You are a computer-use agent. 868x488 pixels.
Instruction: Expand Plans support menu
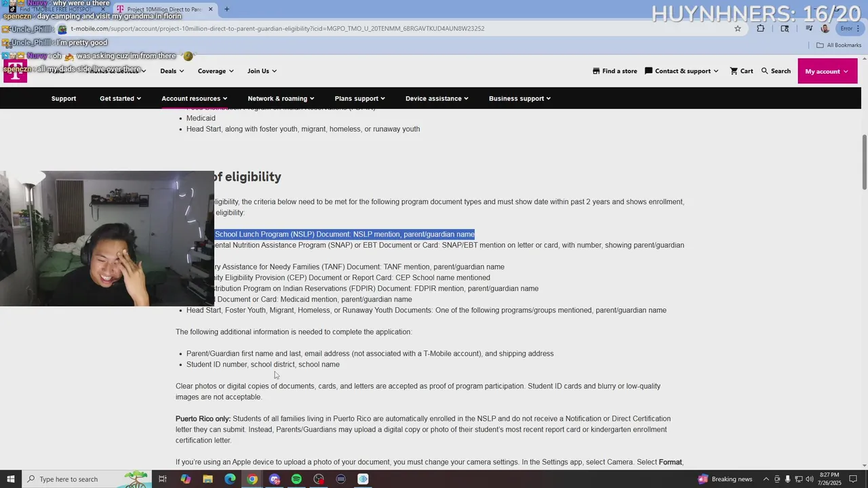(359, 98)
